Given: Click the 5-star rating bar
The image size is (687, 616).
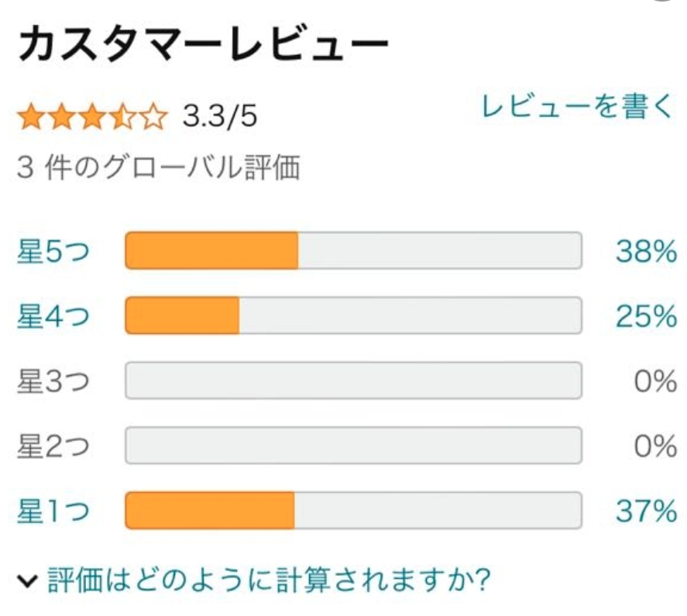Looking at the screenshot, I should tap(353, 251).
